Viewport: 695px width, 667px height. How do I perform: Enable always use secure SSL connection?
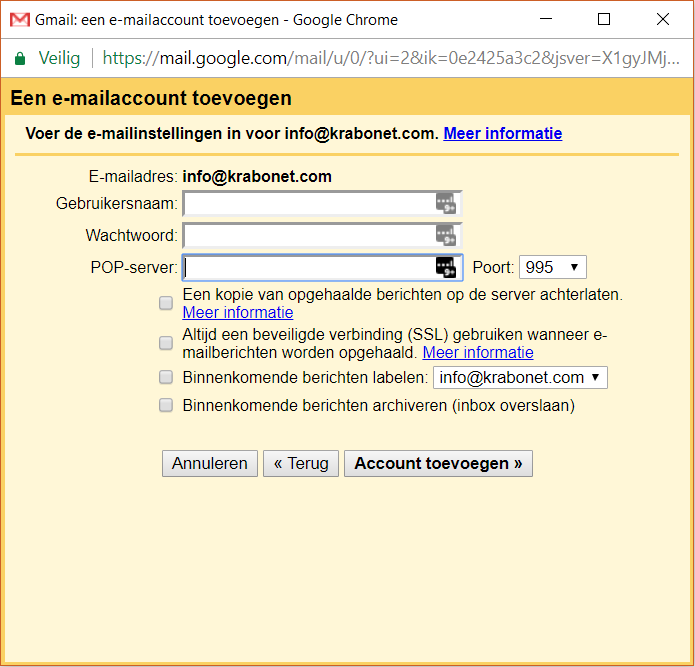166,343
